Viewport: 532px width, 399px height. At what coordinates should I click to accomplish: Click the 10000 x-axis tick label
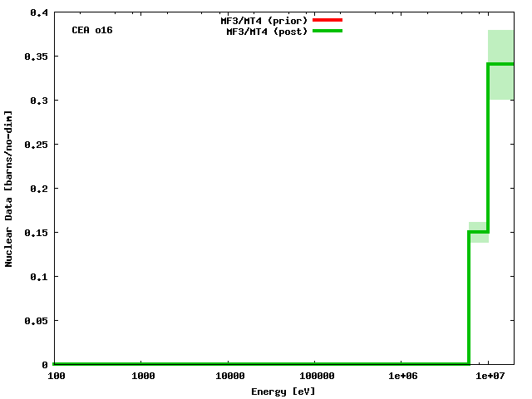point(228,377)
